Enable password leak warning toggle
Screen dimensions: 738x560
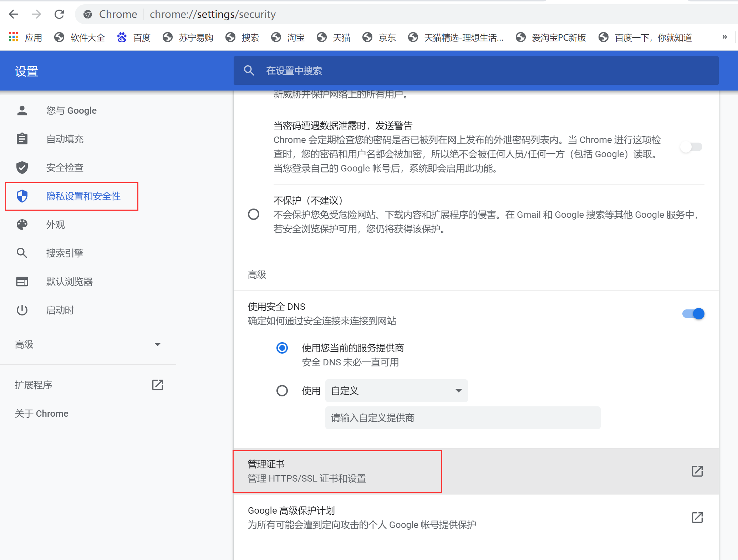coord(691,147)
